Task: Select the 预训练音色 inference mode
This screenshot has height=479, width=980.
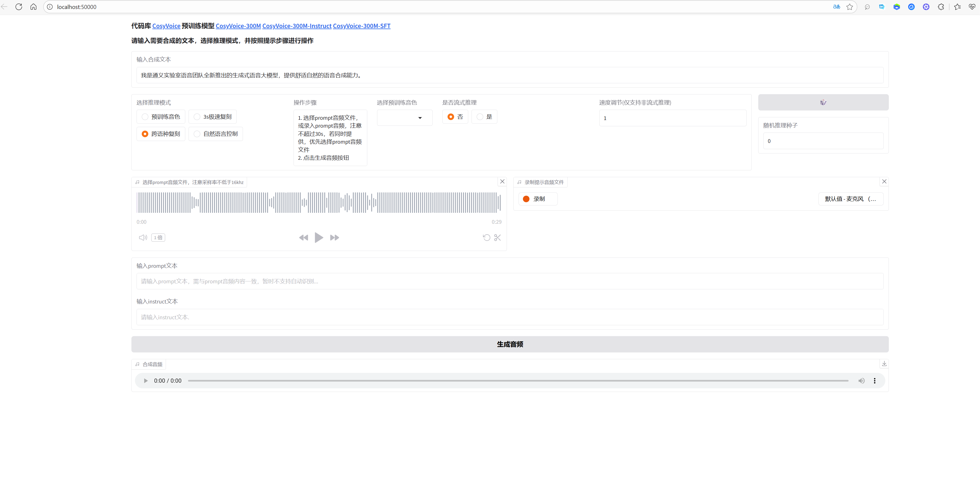Action: (161, 117)
